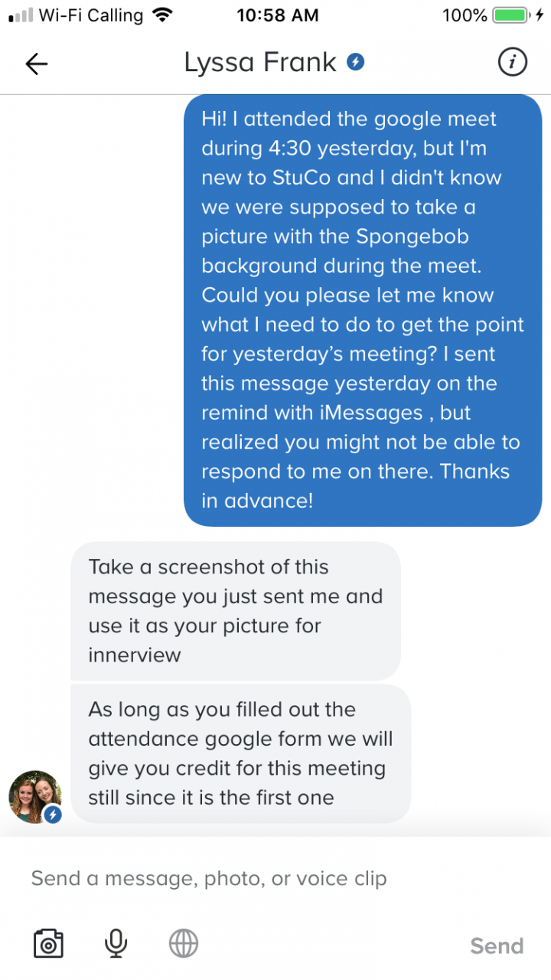This screenshot has height=980, width=551.
Task: Open the conversation info icon
Action: point(512,63)
